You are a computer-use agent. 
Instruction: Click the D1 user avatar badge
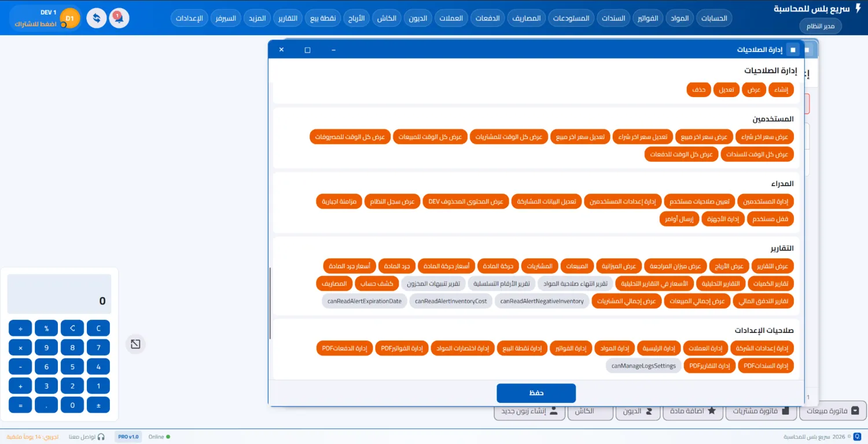click(x=70, y=18)
